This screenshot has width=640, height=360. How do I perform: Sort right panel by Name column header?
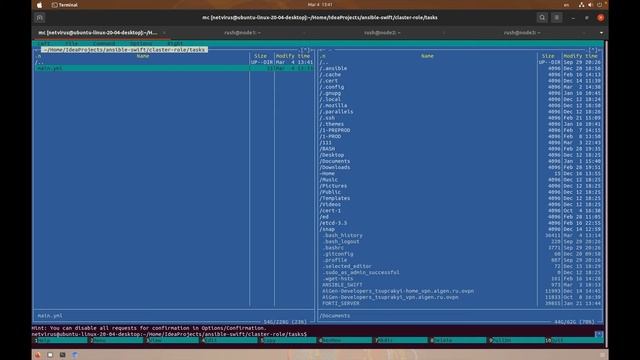point(427,56)
